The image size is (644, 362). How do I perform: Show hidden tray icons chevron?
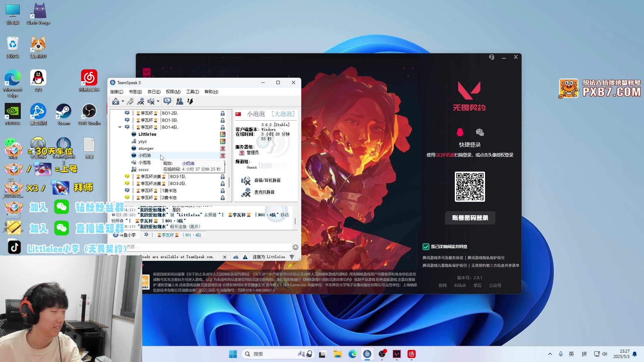(550, 354)
